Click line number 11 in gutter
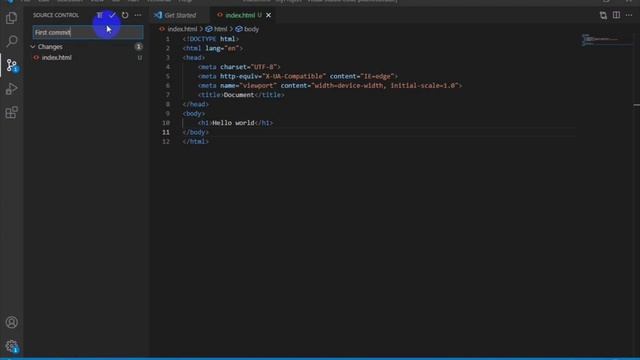The width and height of the screenshot is (640, 360). point(166,132)
